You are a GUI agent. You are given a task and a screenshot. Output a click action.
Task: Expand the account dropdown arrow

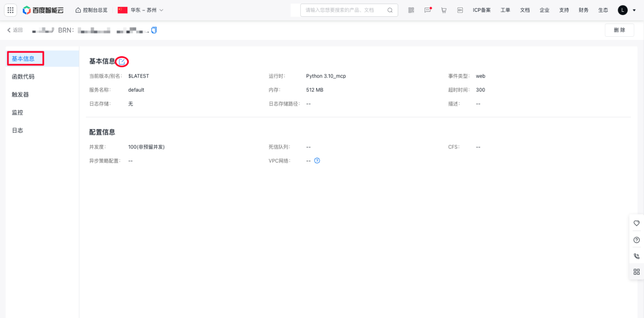[x=634, y=10]
